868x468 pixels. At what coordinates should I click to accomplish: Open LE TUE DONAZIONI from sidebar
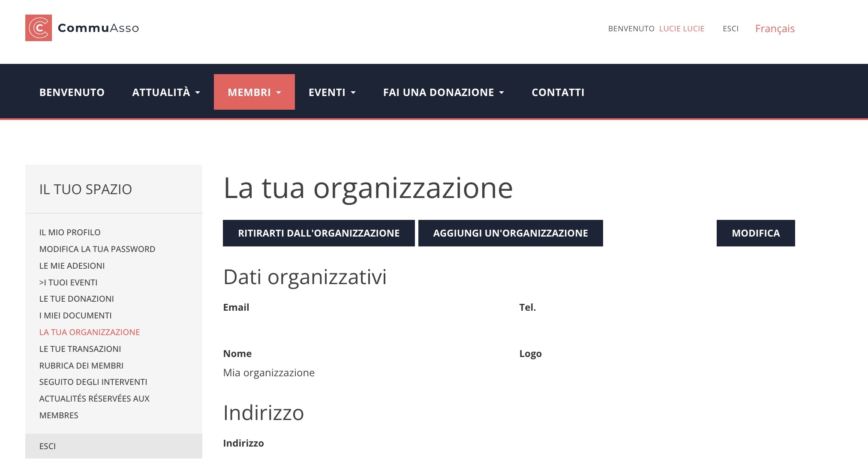pos(77,299)
